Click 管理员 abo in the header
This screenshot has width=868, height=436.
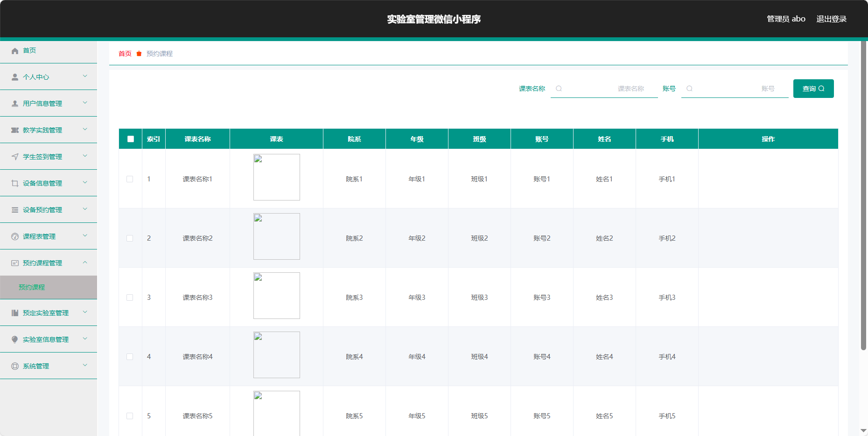pos(786,19)
